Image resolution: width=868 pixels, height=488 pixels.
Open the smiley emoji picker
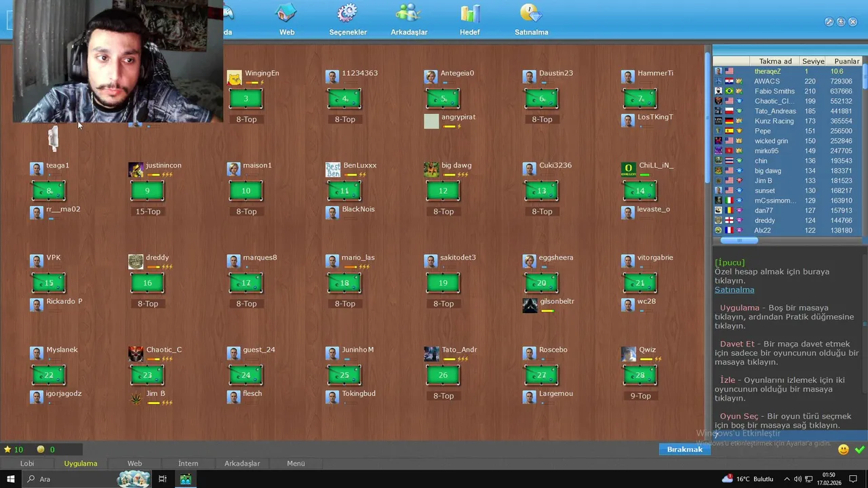[844, 449]
